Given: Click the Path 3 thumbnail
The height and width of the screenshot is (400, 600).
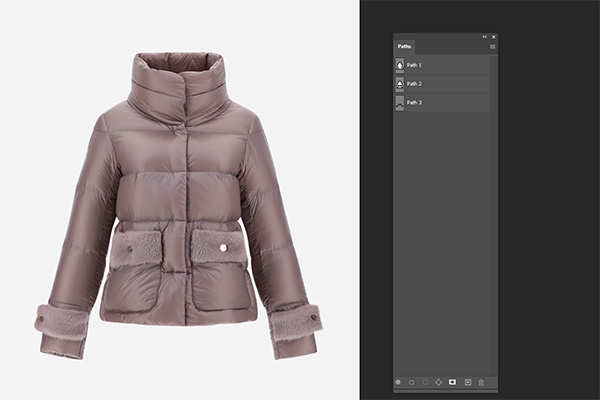Looking at the screenshot, I should click(x=400, y=103).
